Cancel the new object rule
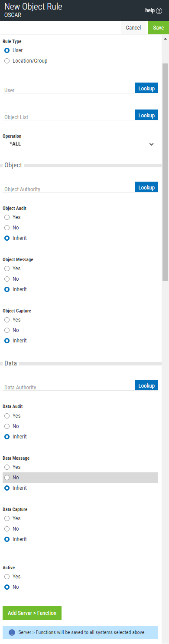 pos(133,27)
